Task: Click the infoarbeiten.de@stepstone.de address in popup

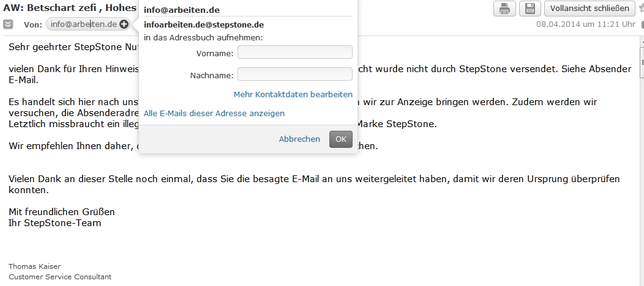Action: point(203,25)
